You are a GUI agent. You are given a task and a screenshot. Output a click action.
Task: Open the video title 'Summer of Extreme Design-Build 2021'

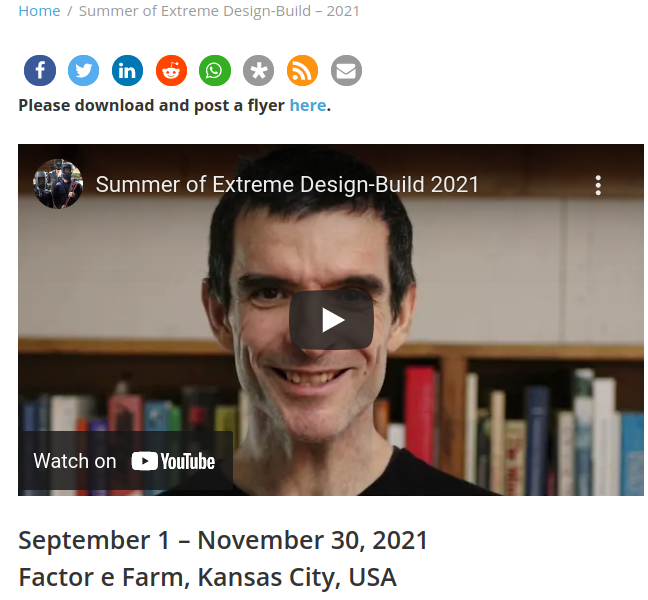pos(287,184)
